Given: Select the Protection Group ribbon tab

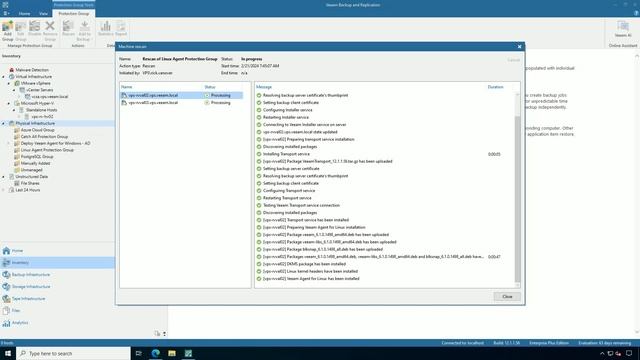Looking at the screenshot, I should coord(73,13).
